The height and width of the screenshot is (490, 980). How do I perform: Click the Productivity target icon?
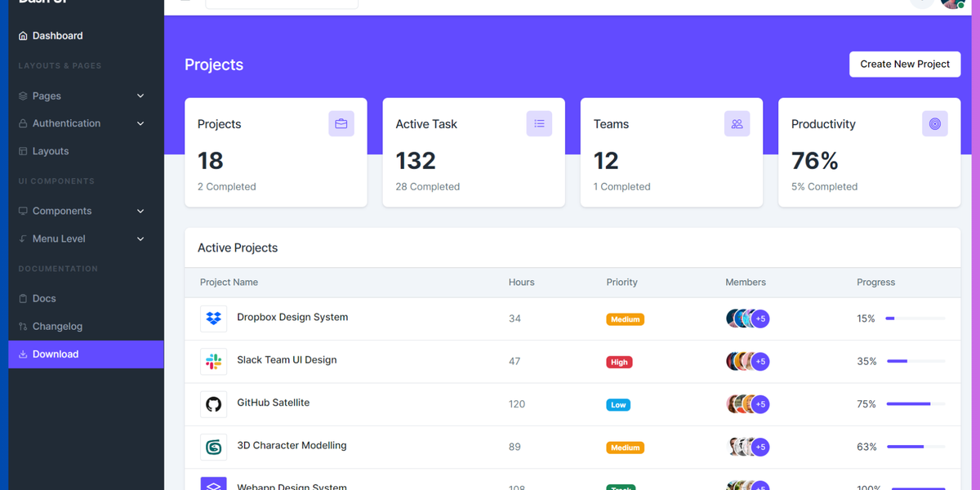click(934, 123)
